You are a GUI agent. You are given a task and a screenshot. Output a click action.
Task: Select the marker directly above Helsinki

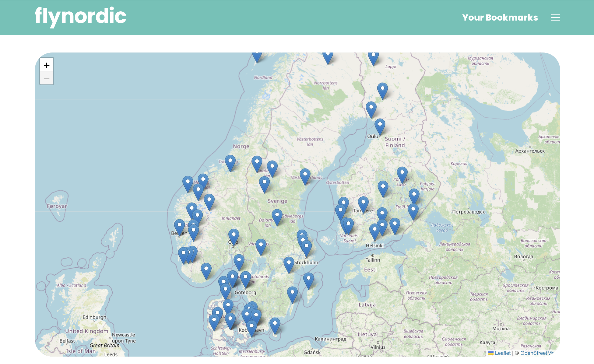(374, 231)
